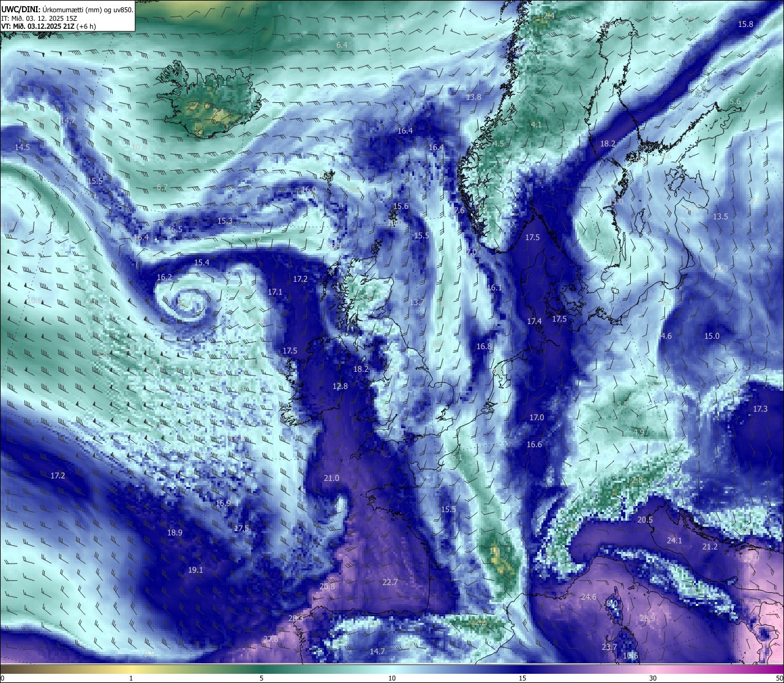The image size is (784, 683).
Task: Click the 5.5 value label
Action: pos(622,405)
